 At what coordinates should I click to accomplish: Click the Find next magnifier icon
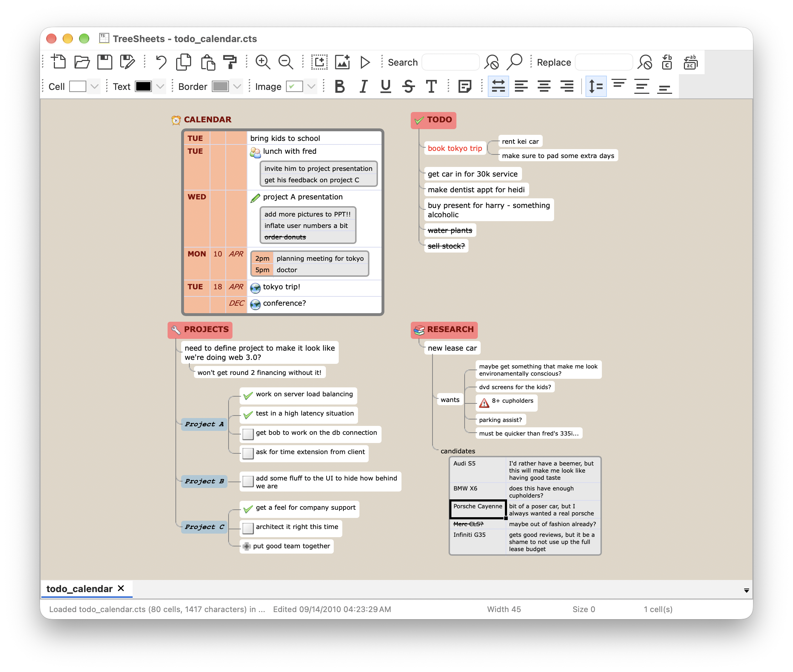click(514, 62)
